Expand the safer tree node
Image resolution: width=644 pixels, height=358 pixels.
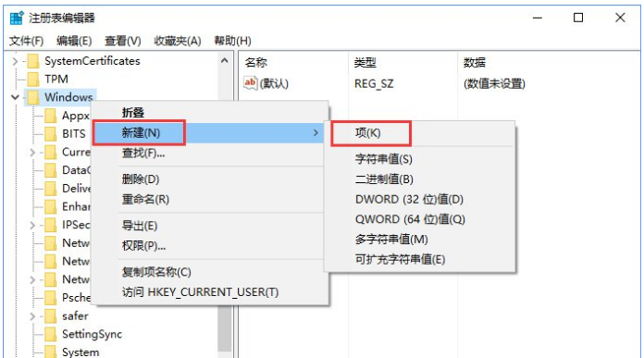[32, 316]
